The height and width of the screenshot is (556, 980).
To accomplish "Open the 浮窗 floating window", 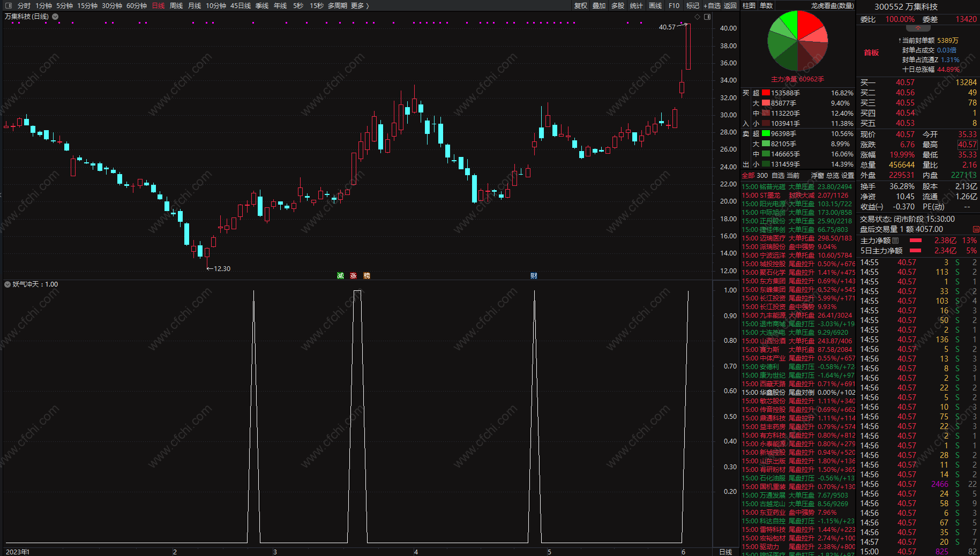I will 818,175.
